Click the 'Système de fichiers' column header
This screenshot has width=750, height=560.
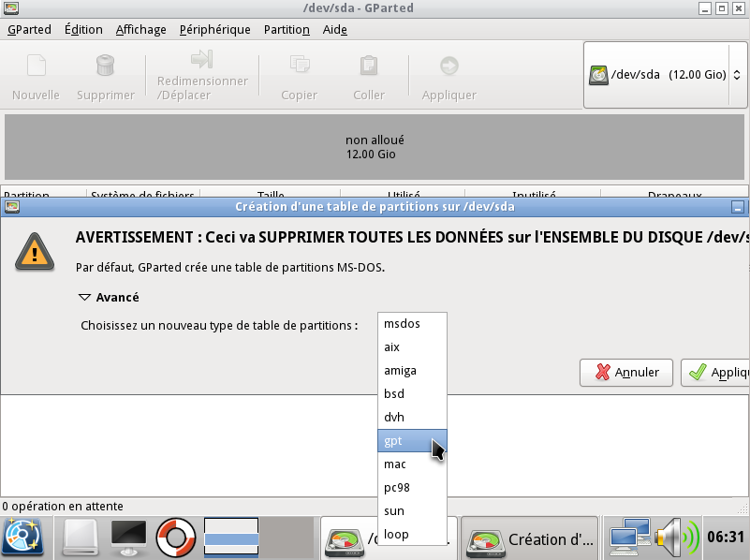(142, 194)
